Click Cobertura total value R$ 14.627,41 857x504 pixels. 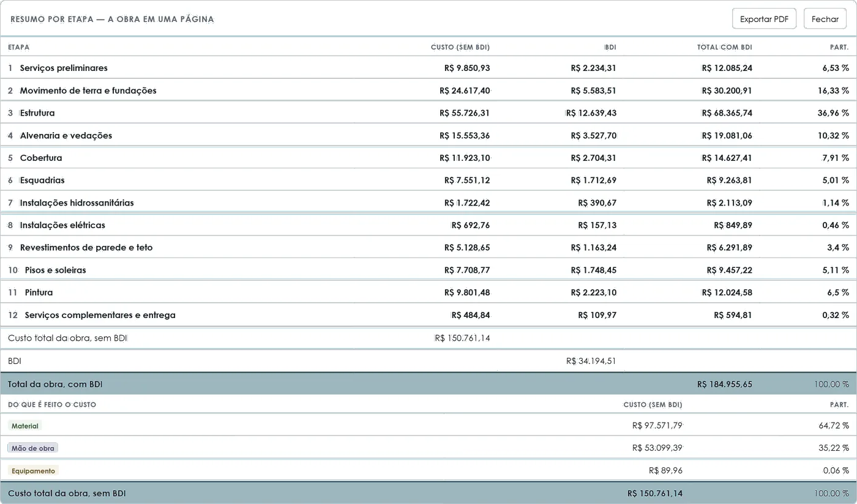click(x=727, y=158)
